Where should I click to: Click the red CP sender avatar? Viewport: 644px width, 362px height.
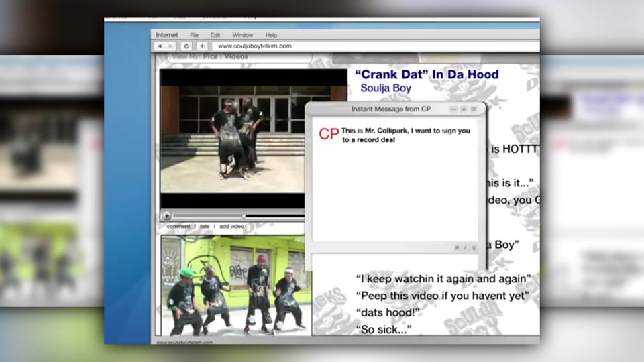pos(329,134)
